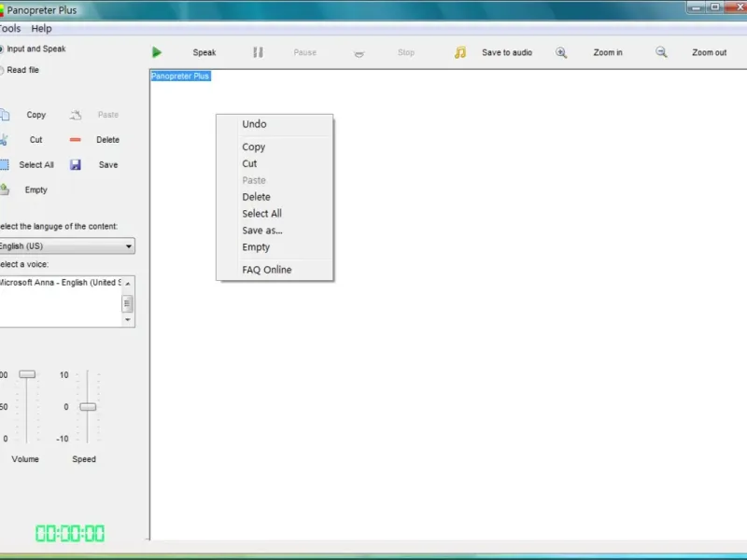Choose Cut in the context menu
The width and height of the screenshot is (747, 560).
(x=275, y=164)
